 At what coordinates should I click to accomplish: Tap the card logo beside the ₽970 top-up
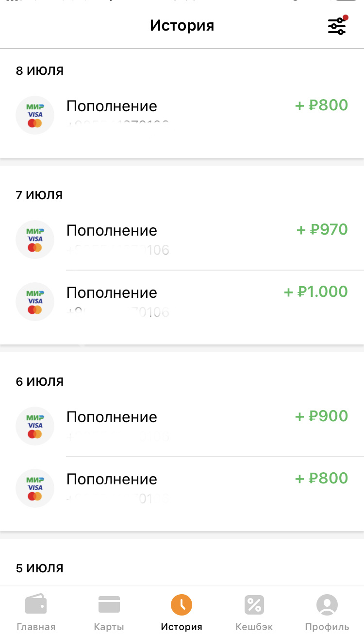click(x=35, y=240)
